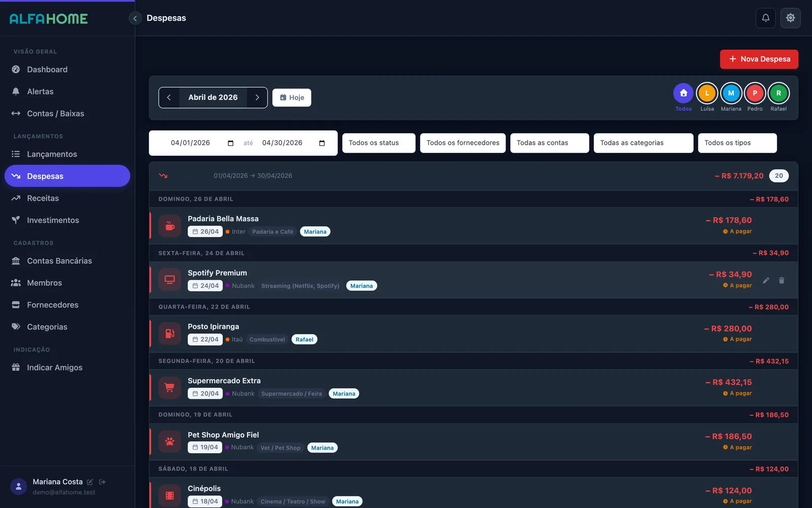The width and height of the screenshot is (812, 508).
Task: Click the Vet / Pet Shop category tag
Action: 281,448
